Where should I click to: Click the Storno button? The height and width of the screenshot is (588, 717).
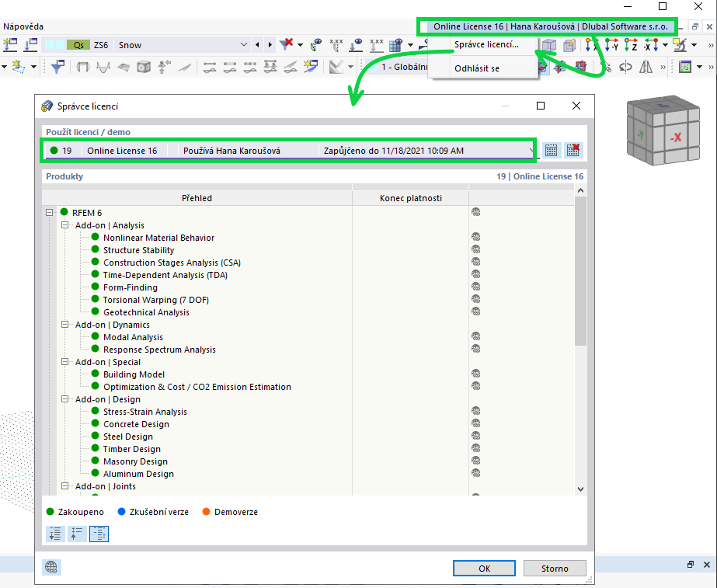pos(555,569)
